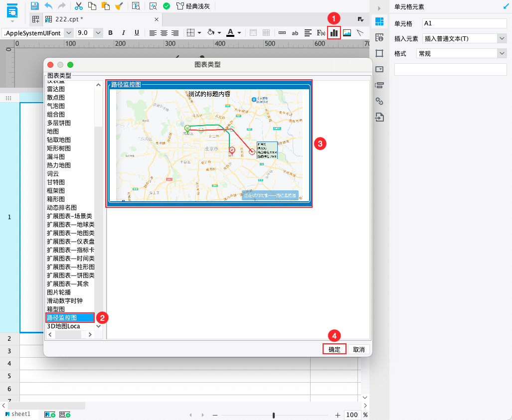The image size is (512, 420).
Task: Open the 格式 常规 dropdown
Action: tap(502, 53)
